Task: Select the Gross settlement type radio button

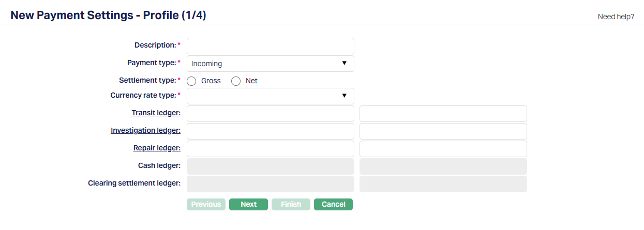Action: click(191, 81)
